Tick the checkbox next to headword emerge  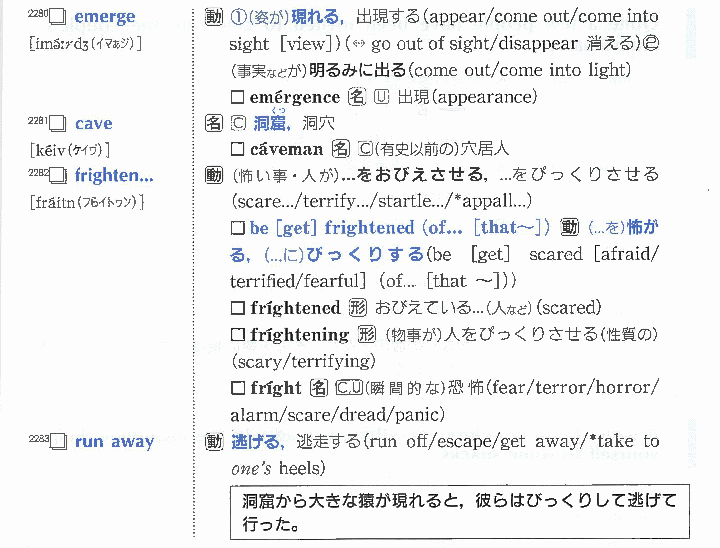click(x=57, y=17)
